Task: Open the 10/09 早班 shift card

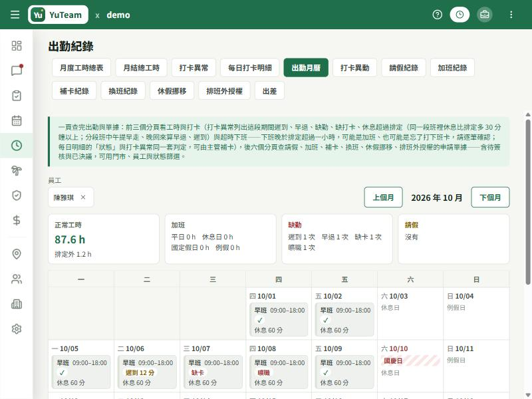Action: click(344, 372)
